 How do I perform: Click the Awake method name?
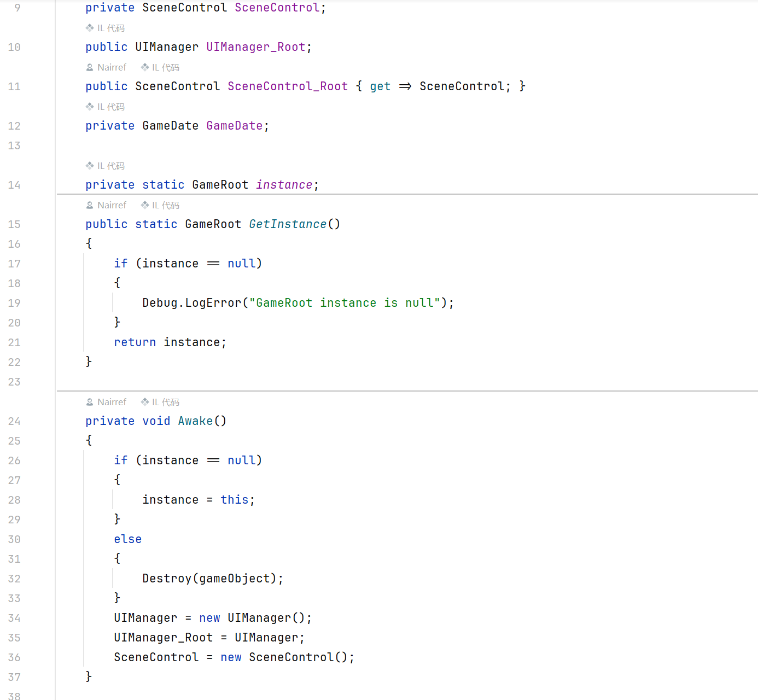click(x=195, y=421)
